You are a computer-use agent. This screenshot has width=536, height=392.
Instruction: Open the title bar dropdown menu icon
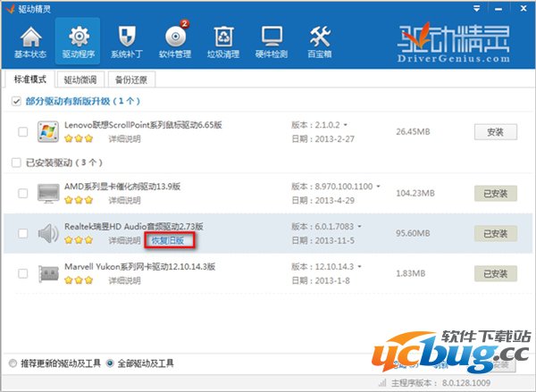coord(477,9)
